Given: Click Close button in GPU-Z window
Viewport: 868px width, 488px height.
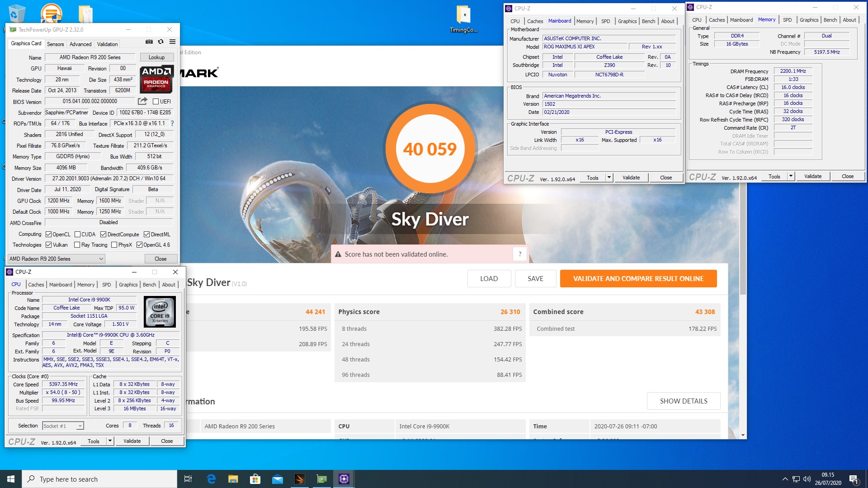Looking at the screenshot, I should 160,259.
